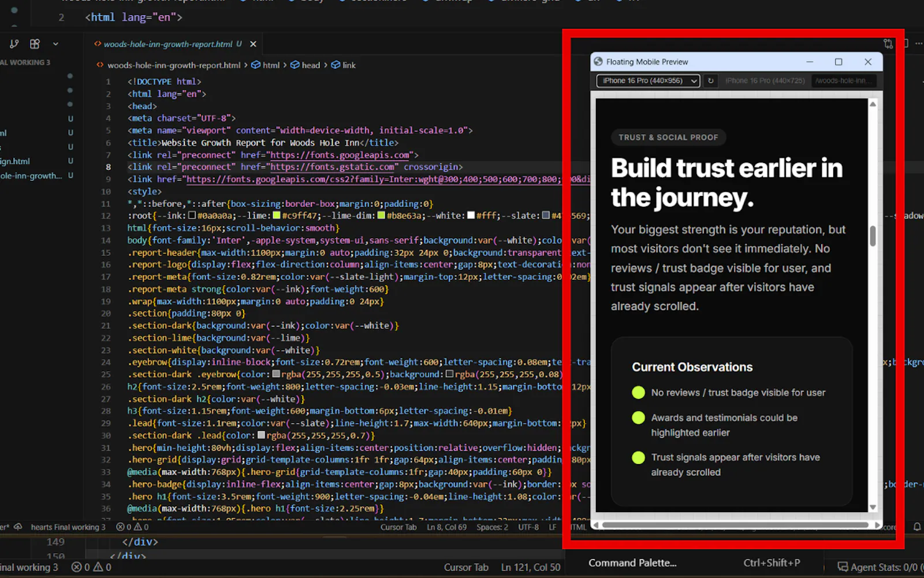The width and height of the screenshot is (924, 578).
Task: Click the rgba(255,255,255,0.5) swatch on line 25
Action: pyautogui.click(x=277, y=374)
